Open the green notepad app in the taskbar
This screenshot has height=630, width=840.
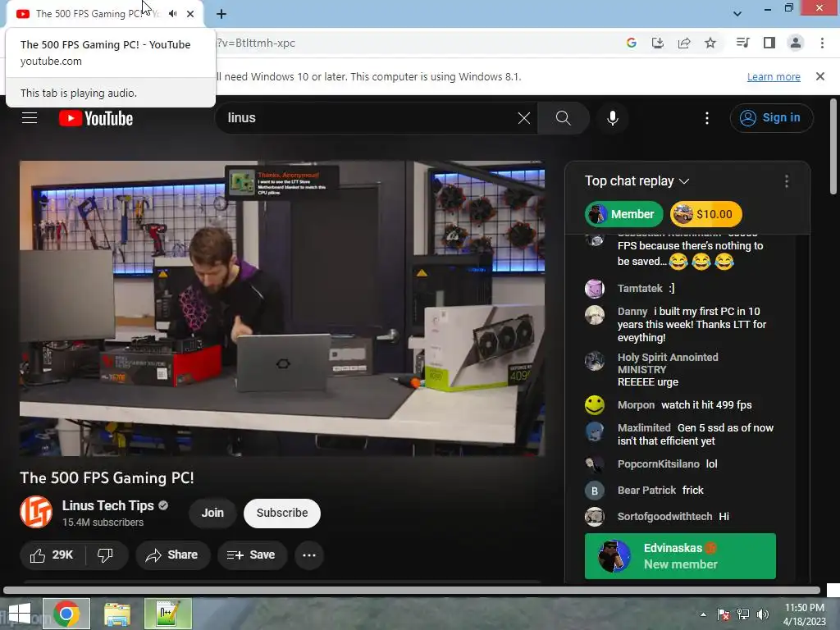pyautogui.click(x=167, y=614)
